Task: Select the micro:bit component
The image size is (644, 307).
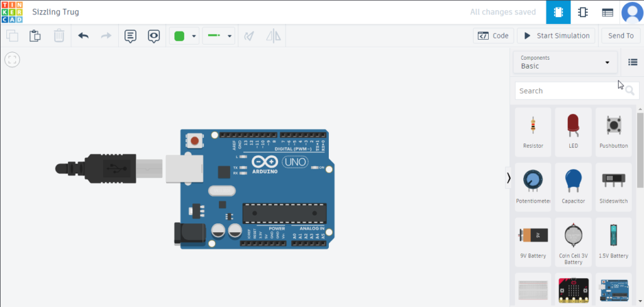Action: [574, 290]
